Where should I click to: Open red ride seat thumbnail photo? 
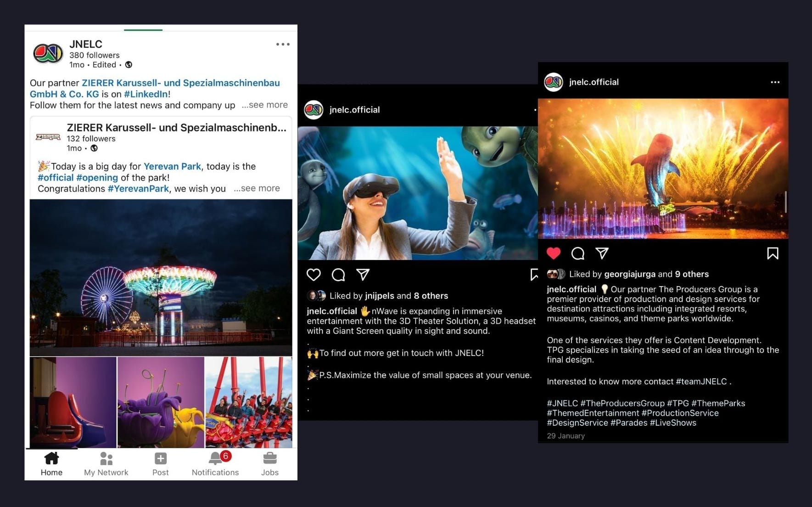(73, 402)
